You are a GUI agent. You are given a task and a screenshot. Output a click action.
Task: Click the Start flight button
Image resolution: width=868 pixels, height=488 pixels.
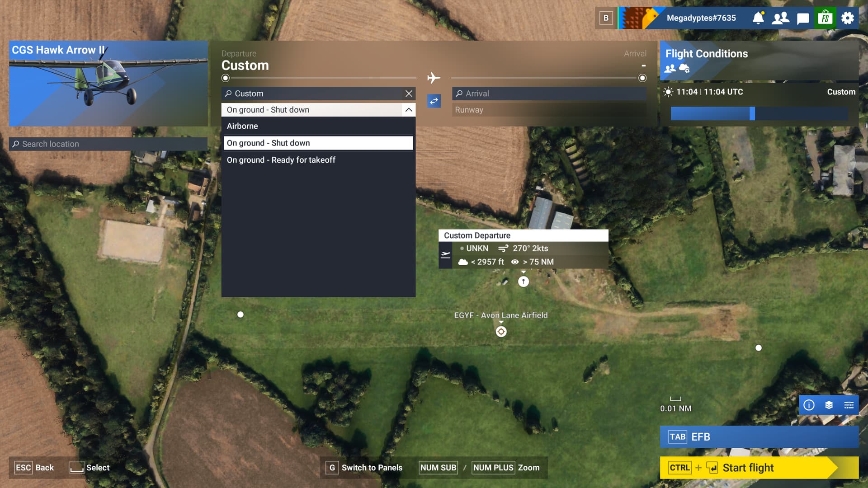pyautogui.click(x=759, y=468)
